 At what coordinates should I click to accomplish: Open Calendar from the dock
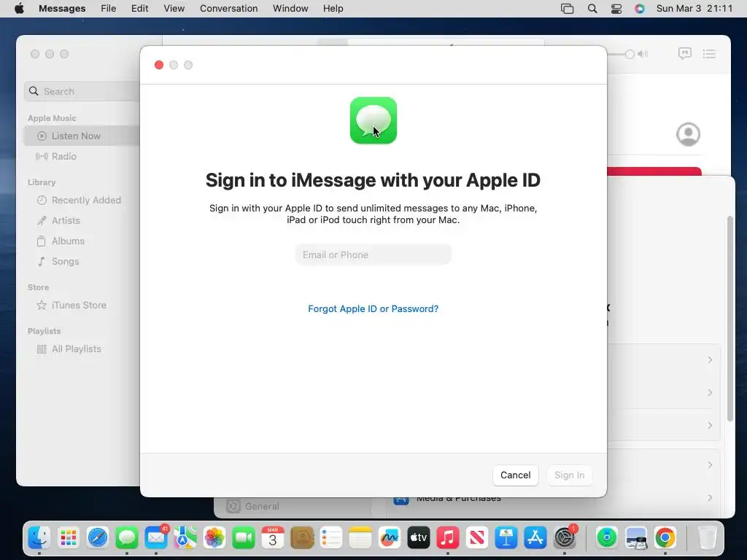coord(273,538)
